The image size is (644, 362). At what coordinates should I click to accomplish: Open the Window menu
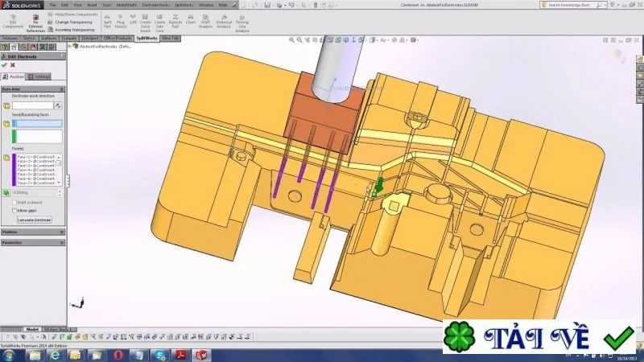(206, 5)
